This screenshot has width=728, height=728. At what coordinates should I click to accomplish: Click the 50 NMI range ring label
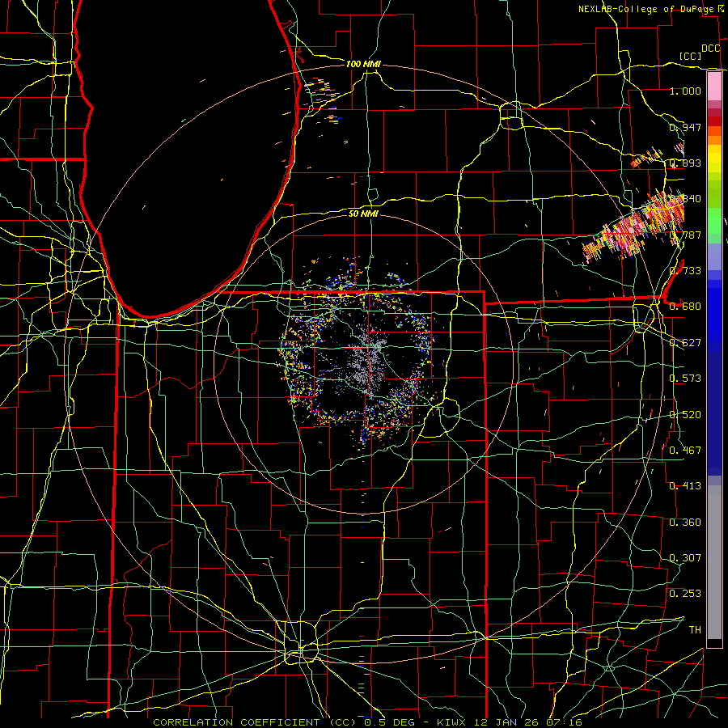[363, 214]
